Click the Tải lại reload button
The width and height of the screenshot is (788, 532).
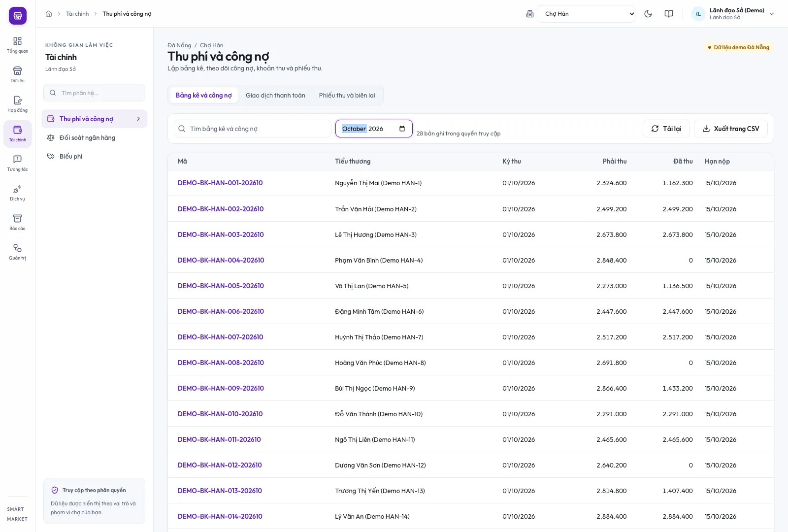666,129
